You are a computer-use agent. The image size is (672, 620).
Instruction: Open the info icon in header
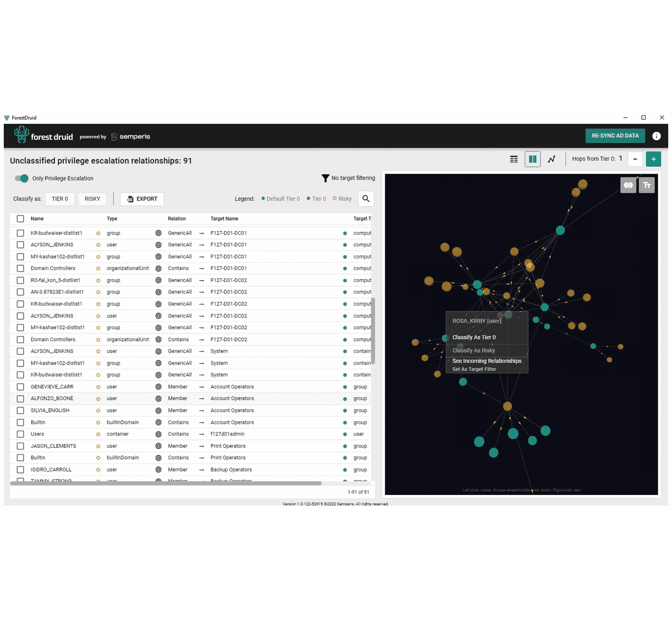[x=656, y=136]
